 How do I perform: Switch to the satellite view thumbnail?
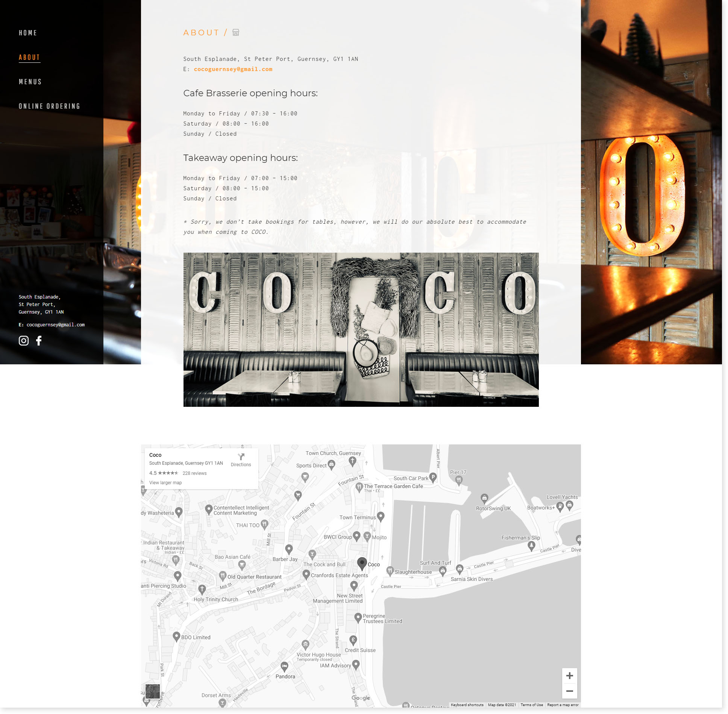[152, 691]
